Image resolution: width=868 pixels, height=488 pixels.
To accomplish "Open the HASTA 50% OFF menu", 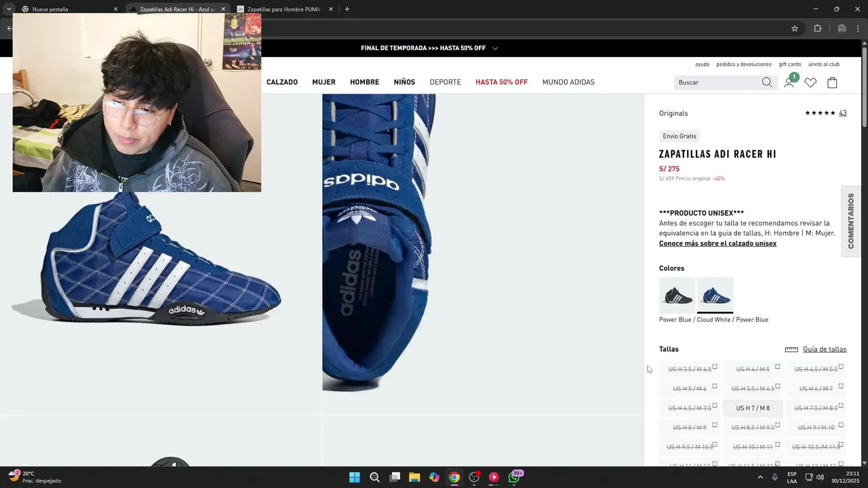I will pyautogui.click(x=501, y=82).
